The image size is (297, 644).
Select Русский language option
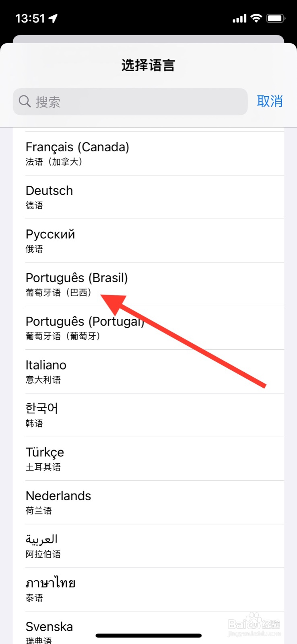coord(148,241)
